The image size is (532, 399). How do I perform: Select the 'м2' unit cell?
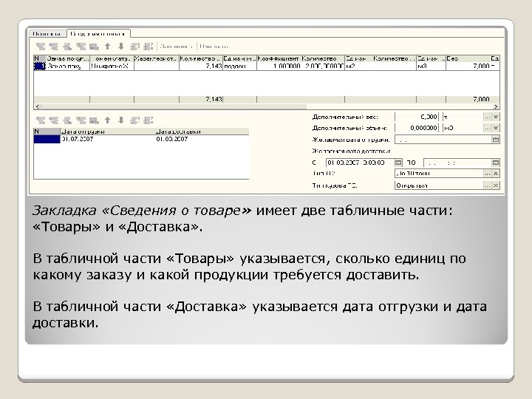(358, 66)
